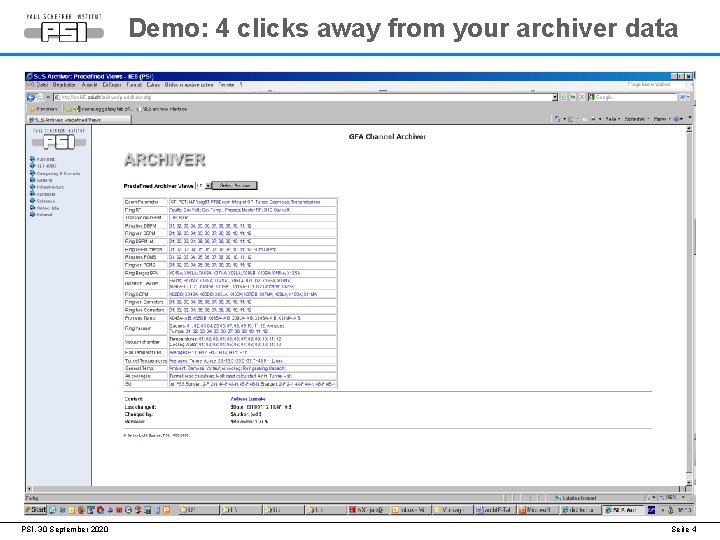The image size is (720, 540).
Task: Click the Vacuum chamber row label
Action: (142, 342)
